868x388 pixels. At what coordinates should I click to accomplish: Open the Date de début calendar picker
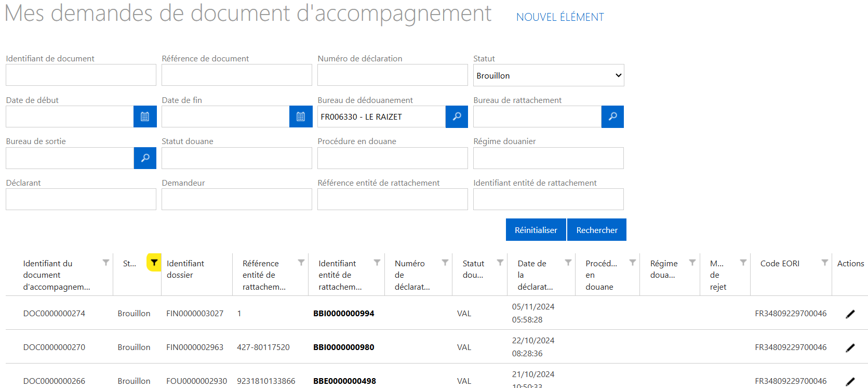point(145,117)
